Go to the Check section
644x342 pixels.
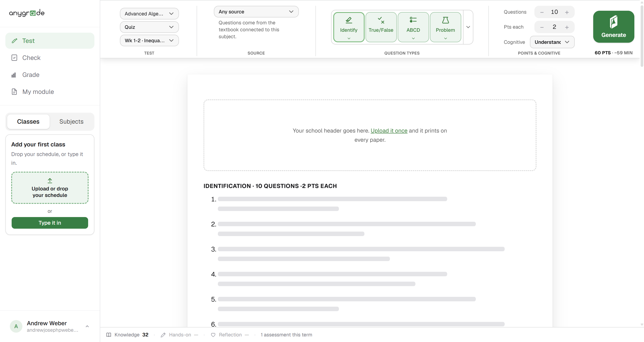pyautogui.click(x=50, y=58)
